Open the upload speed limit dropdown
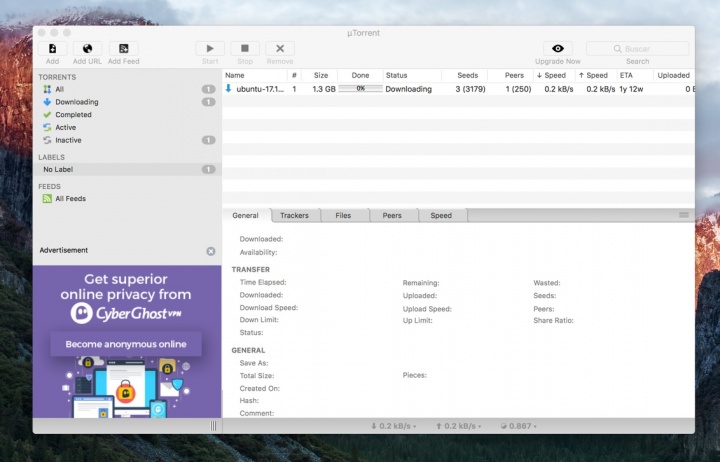The image size is (720, 462). (x=460, y=426)
